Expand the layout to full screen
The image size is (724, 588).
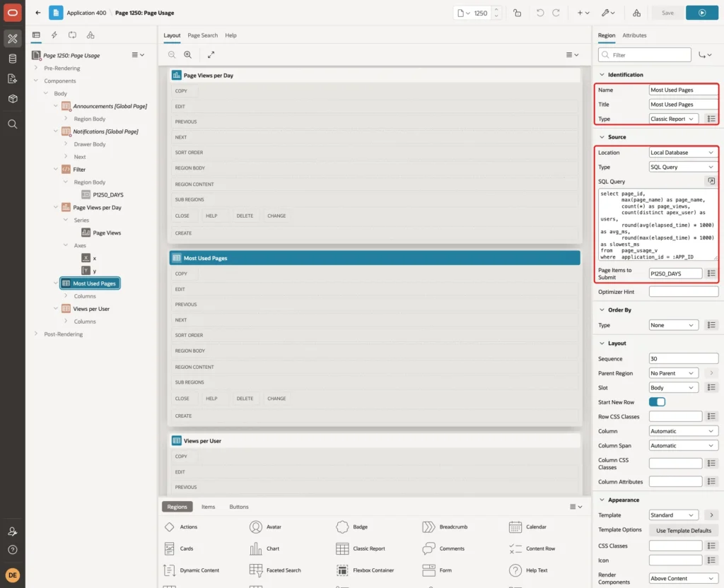(211, 54)
